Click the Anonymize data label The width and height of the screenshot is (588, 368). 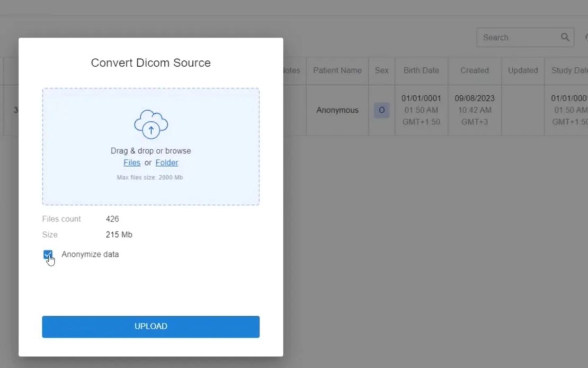90,255
